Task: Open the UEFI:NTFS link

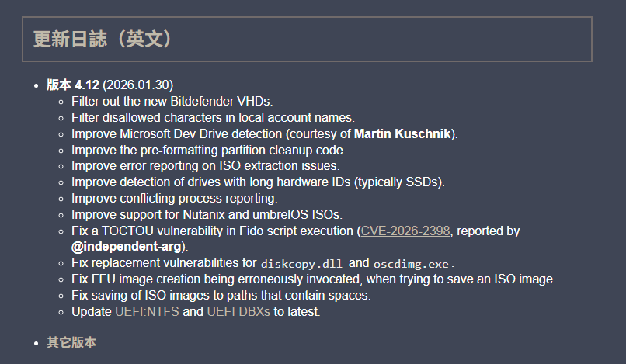Action: coord(147,312)
